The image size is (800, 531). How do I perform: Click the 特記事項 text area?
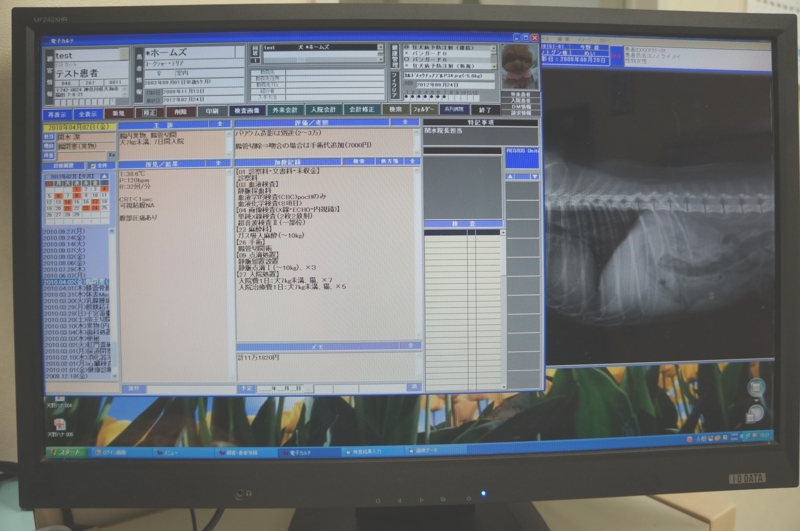click(481, 136)
